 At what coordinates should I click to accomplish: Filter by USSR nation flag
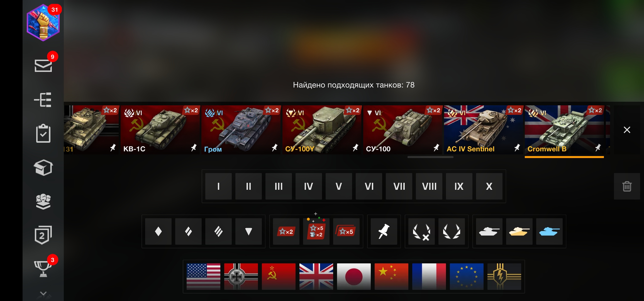click(279, 276)
